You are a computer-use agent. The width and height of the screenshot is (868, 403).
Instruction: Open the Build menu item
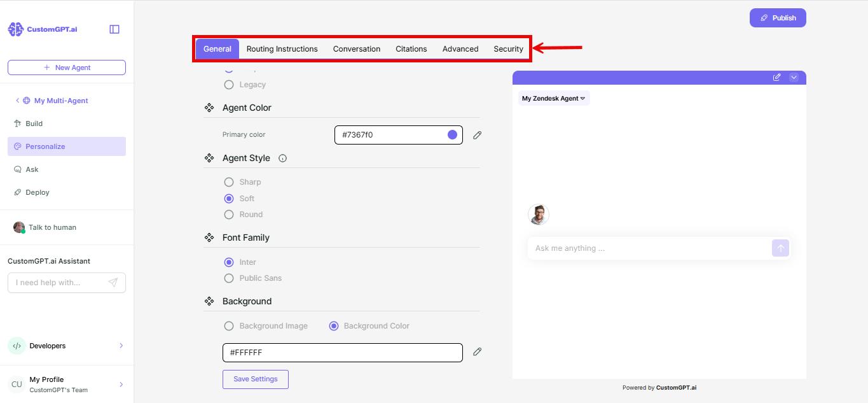point(67,124)
